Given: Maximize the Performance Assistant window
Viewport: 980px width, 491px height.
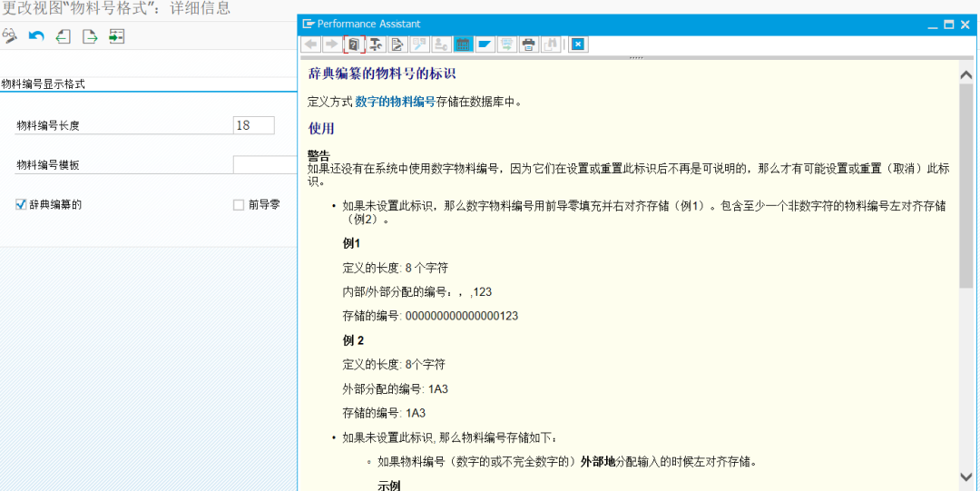Looking at the screenshot, I should (x=949, y=25).
